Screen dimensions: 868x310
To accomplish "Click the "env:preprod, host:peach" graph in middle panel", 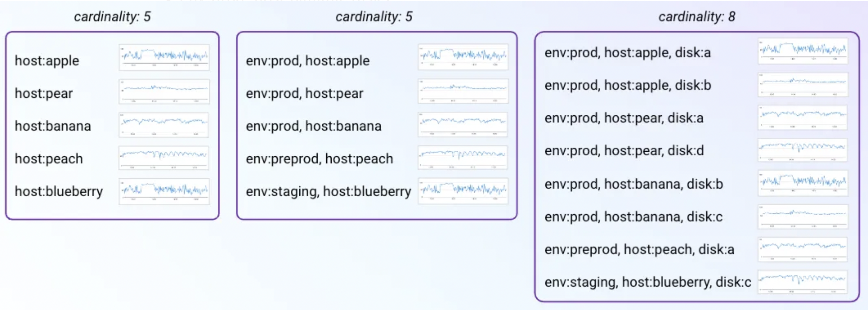I will click(463, 157).
